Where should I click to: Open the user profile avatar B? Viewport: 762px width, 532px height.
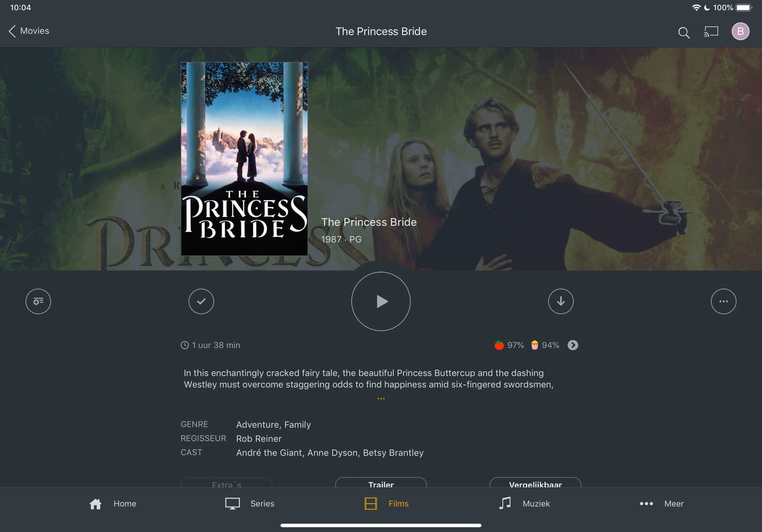[x=740, y=31]
